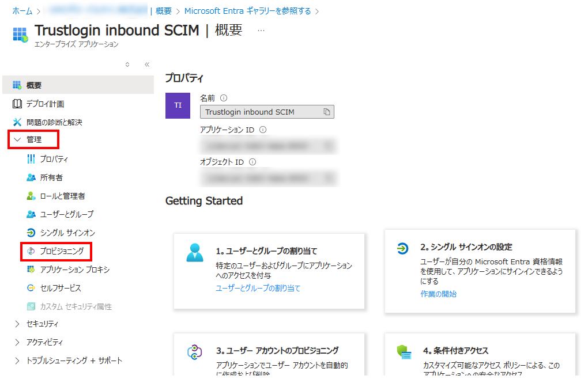Click 作業の開始 link on card 2
588x383 pixels.
pos(438,294)
